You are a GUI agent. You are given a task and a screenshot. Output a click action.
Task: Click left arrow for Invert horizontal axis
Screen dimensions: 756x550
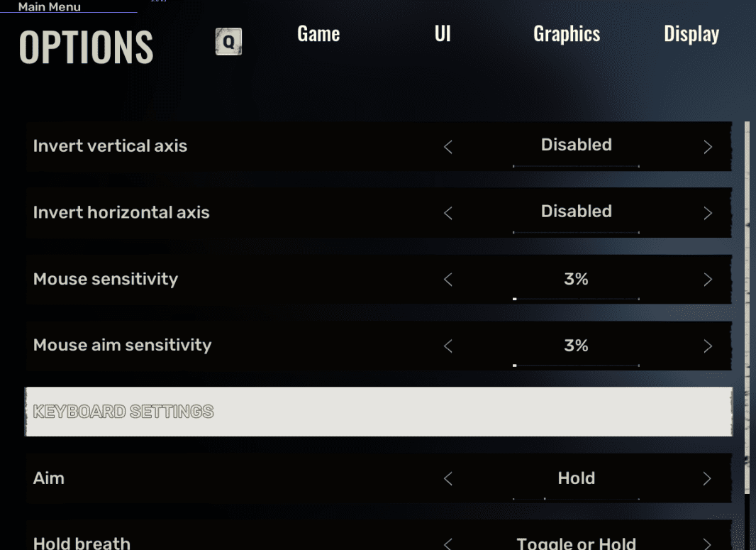(x=448, y=213)
